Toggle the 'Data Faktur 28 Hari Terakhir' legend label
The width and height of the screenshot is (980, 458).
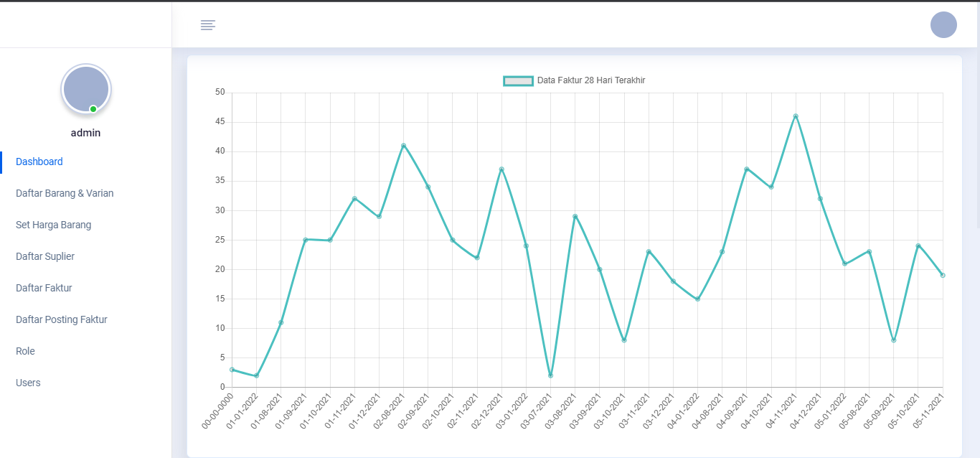tap(591, 80)
